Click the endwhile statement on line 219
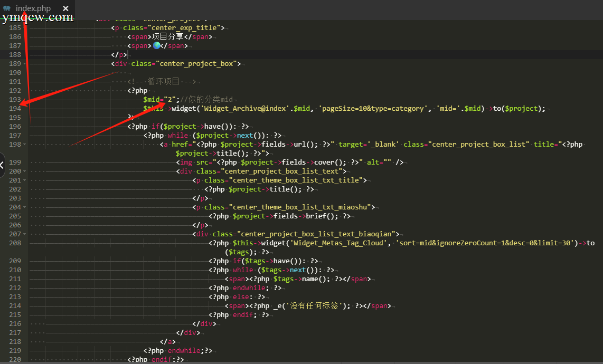603x364 pixels. point(184,350)
